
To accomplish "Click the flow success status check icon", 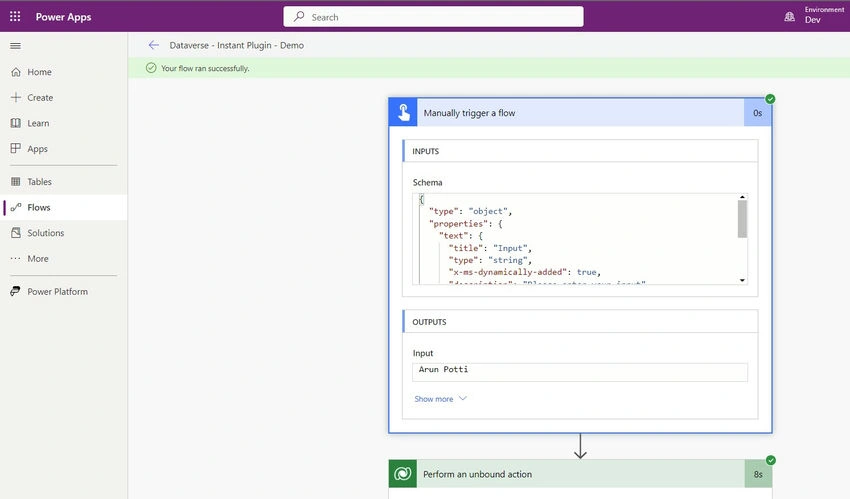I will coord(151,68).
